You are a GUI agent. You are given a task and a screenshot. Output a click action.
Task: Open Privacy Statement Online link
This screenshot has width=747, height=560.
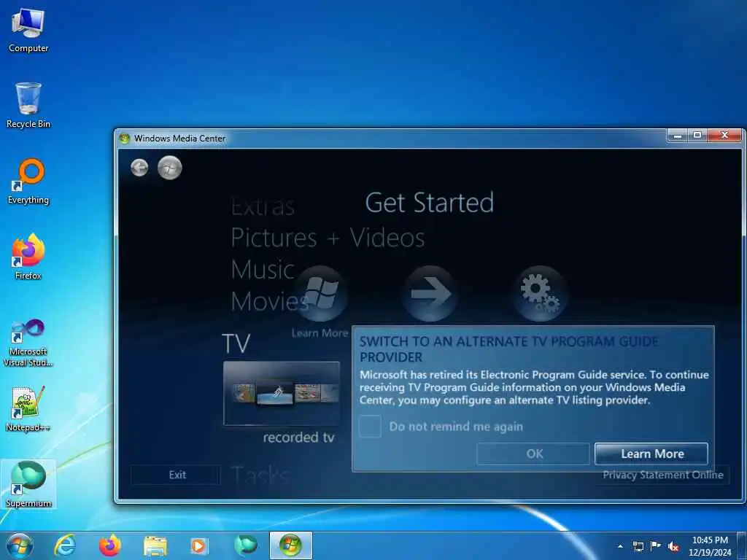(x=662, y=475)
